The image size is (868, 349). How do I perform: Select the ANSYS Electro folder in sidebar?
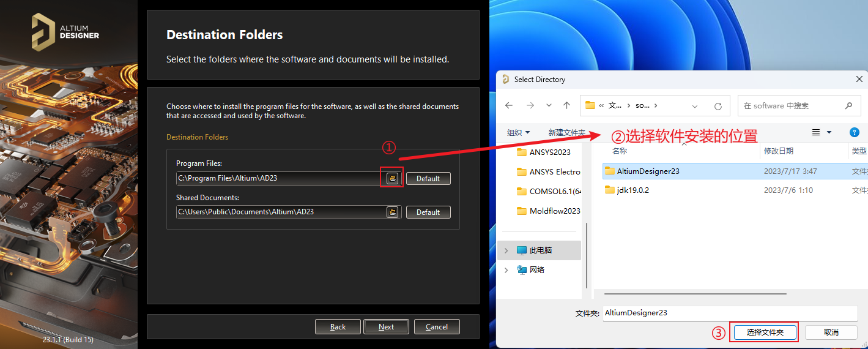pyautogui.click(x=548, y=171)
